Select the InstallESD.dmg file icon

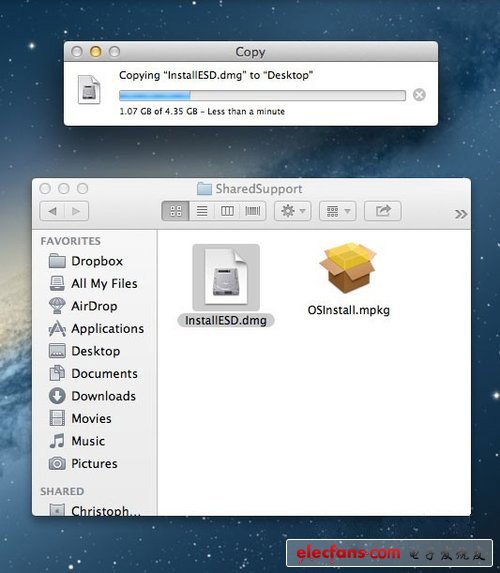tap(226, 277)
